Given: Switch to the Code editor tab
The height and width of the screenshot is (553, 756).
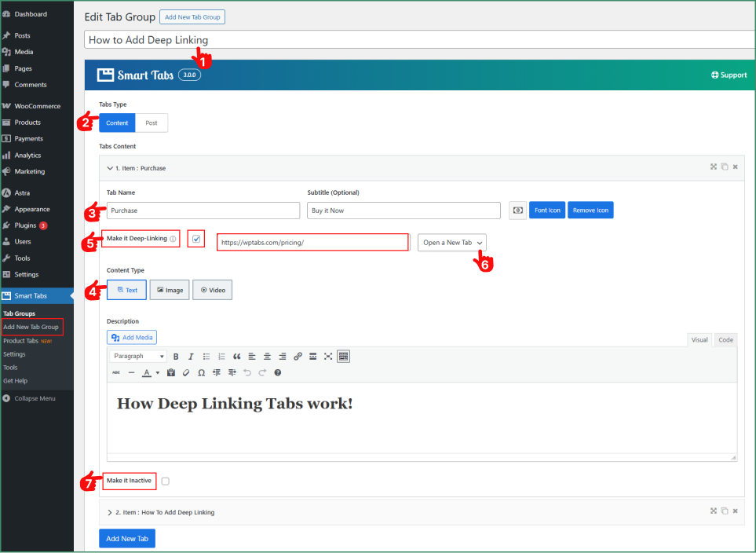Looking at the screenshot, I should 725,339.
